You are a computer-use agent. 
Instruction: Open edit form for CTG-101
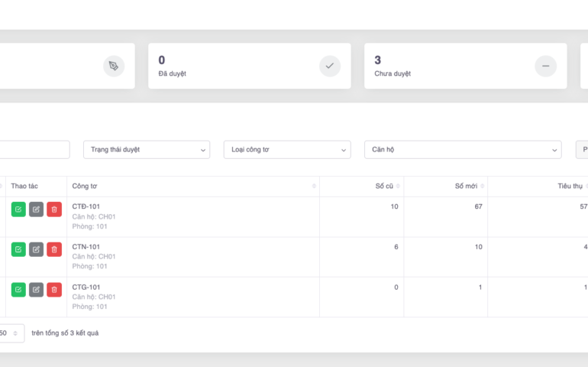click(x=36, y=290)
